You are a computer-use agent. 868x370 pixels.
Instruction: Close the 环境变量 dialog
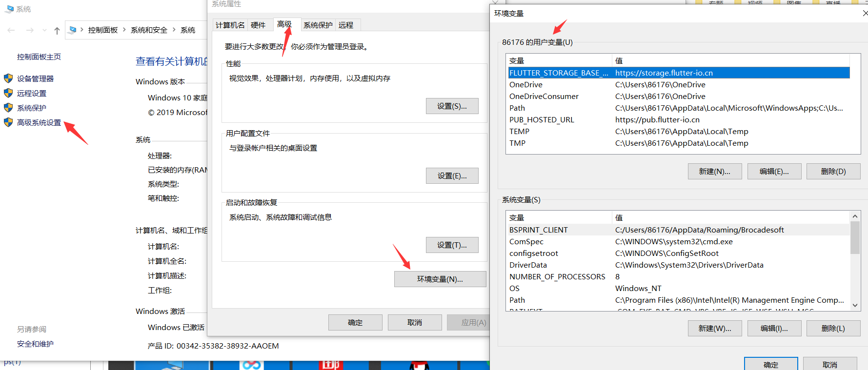(x=864, y=13)
